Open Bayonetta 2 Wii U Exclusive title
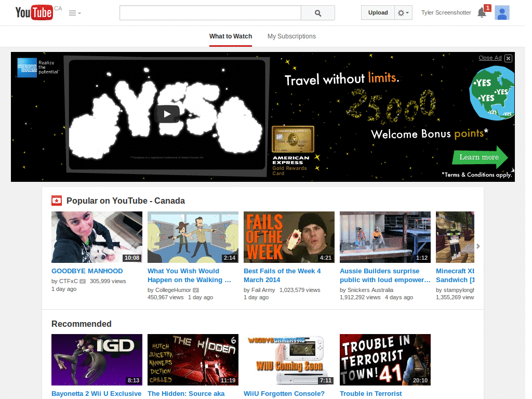Viewport: 532px width, 399px height. pos(96,394)
